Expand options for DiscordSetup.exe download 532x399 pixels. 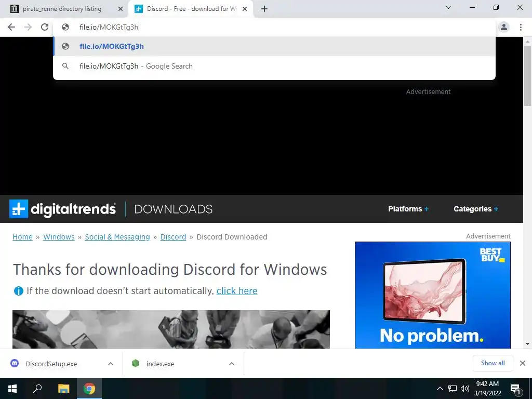tap(111, 364)
